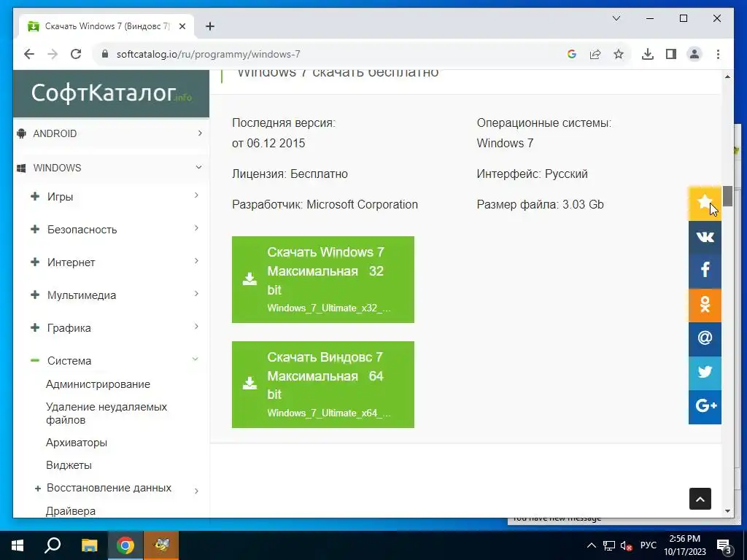747x560 pixels.
Task: Open Администрирование subcategory link
Action: pos(98,384)
